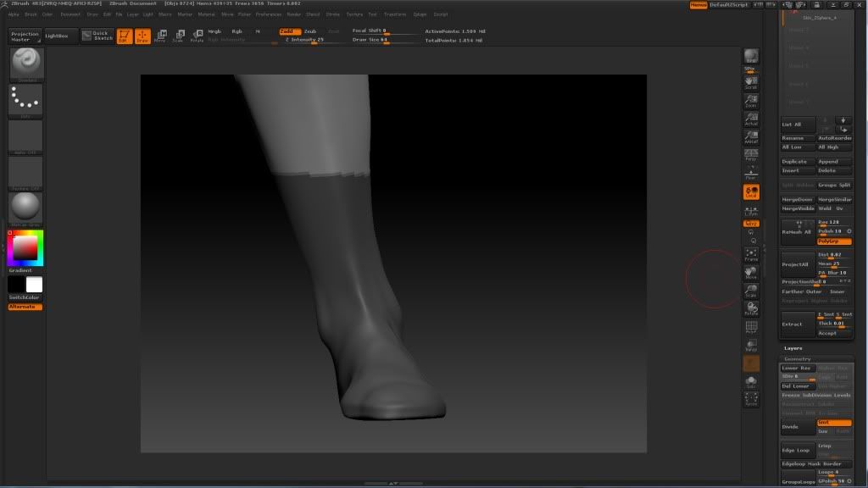Screen dimensions: 868x488
Task: Disable the PolyGrp option
Action: (834, 241)
